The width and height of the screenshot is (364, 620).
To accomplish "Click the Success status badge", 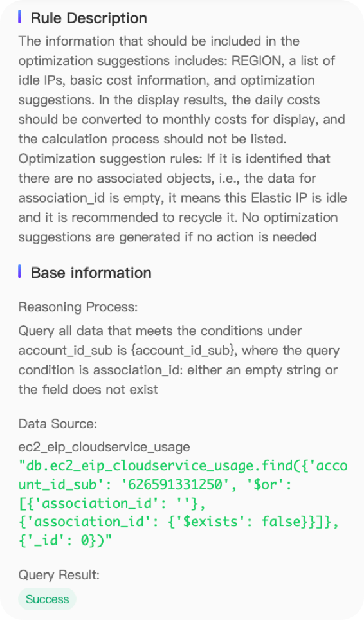I will pos(47,599).
